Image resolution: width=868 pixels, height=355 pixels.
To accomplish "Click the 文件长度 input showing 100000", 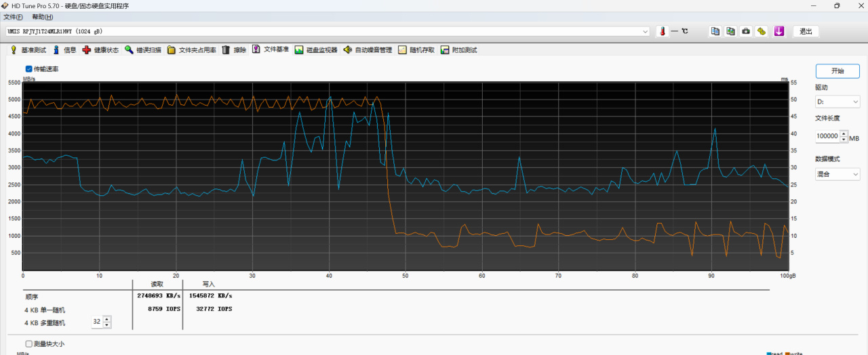I will pos(827,136).
